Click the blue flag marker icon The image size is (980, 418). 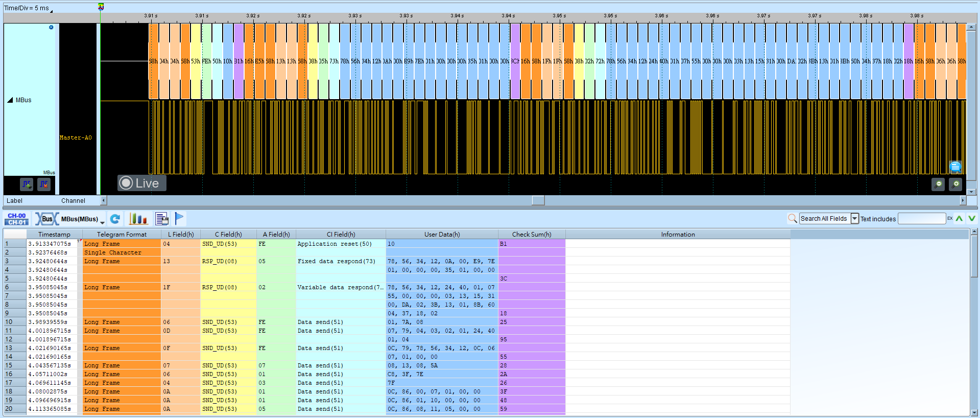[179, 219]
